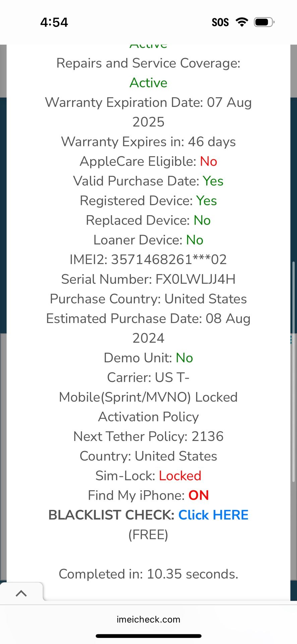This screenshot has width=297, height=644.
Task: Tap the green Active coverage status
Action: coord(148,83)
